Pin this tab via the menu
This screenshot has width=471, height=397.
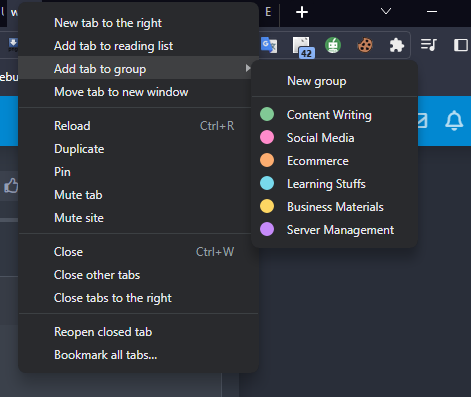[x=138, y=172]
